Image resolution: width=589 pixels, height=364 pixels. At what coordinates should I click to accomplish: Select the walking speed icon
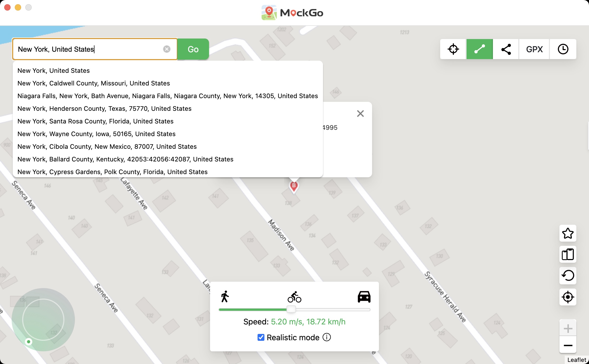click(x=225, y=297)
